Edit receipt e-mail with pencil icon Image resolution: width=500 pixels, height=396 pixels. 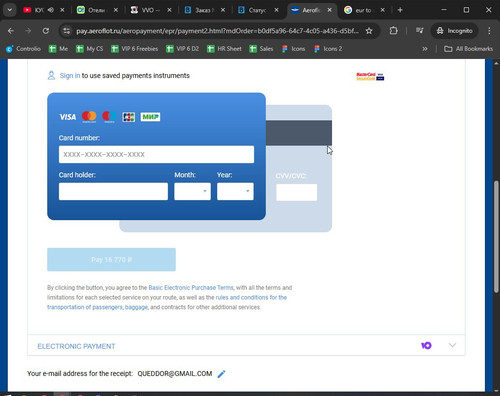coord(221,374)
